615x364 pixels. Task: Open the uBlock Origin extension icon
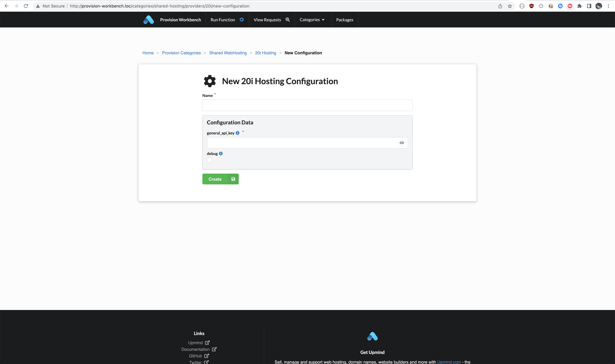[x=532, y=6]
